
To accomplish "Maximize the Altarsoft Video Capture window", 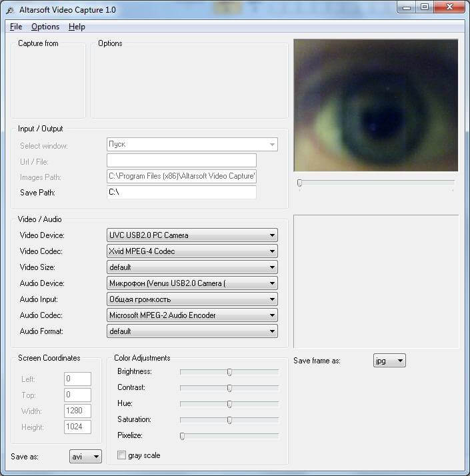I will pos(425,7).
